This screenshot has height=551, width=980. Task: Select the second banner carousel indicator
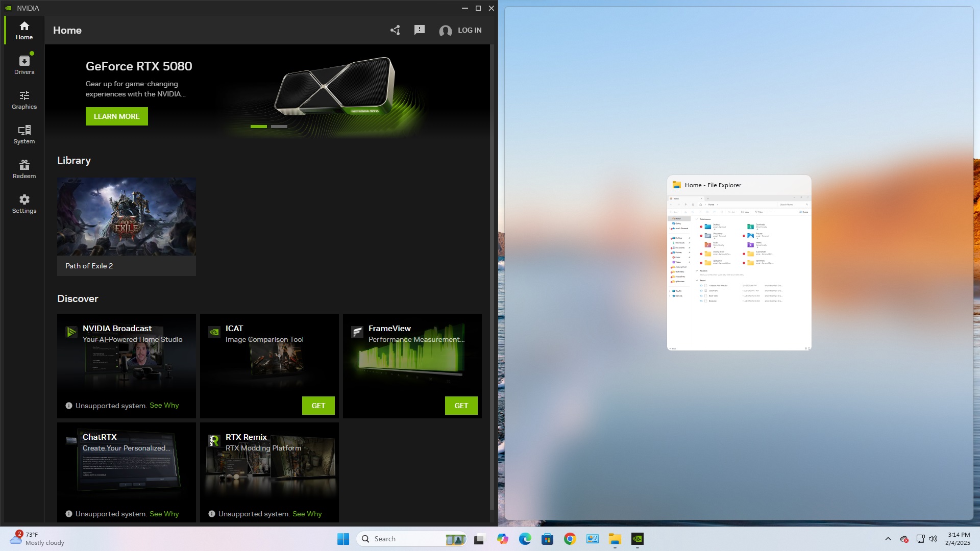click(x=279, y=126)
